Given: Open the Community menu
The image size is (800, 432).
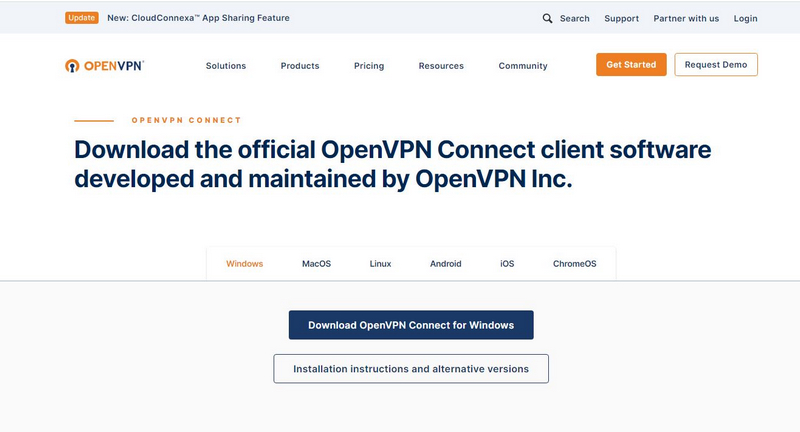Looking at the screenshot, I should (x=523, y=66).
